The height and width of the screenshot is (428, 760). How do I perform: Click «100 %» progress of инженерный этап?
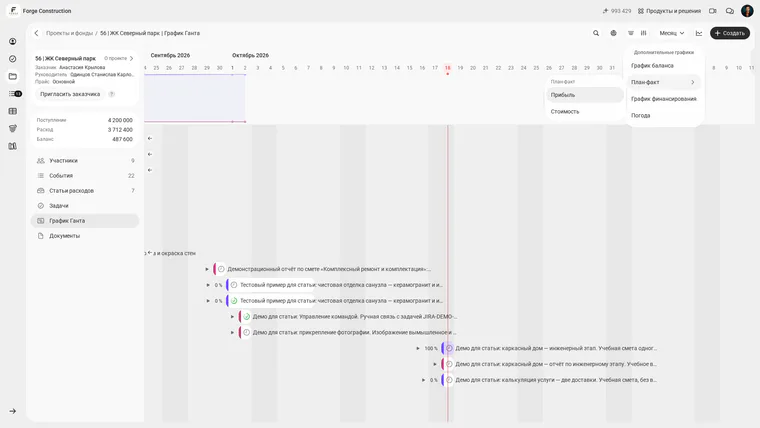(x=431, y=348)
